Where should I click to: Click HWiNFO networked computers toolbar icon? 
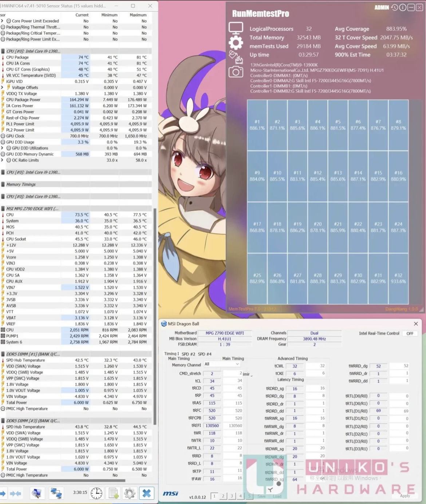click(56, 493)
